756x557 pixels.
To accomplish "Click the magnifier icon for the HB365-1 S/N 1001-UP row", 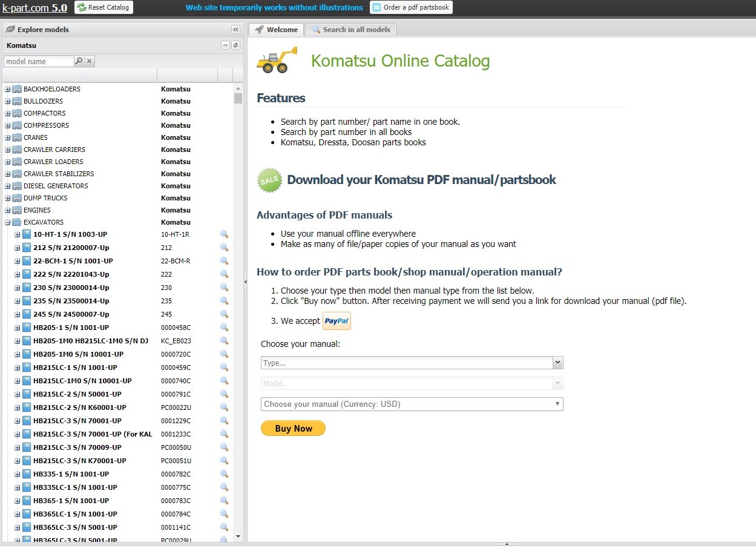I will (x=224, y=501).
